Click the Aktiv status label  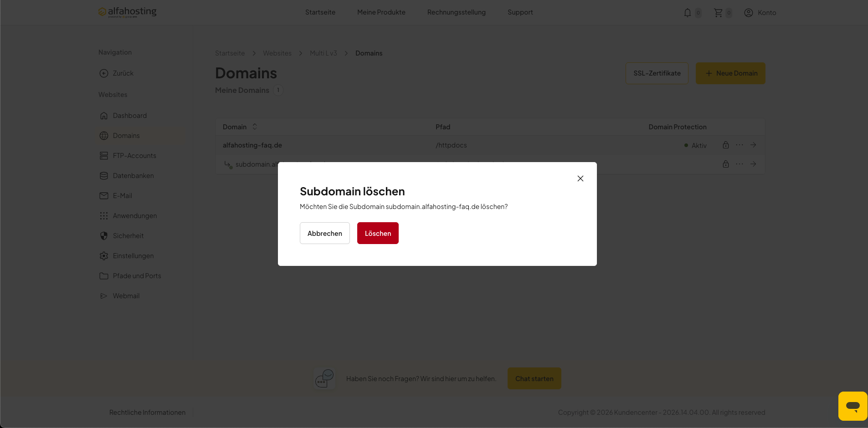[x=699, y=146]
